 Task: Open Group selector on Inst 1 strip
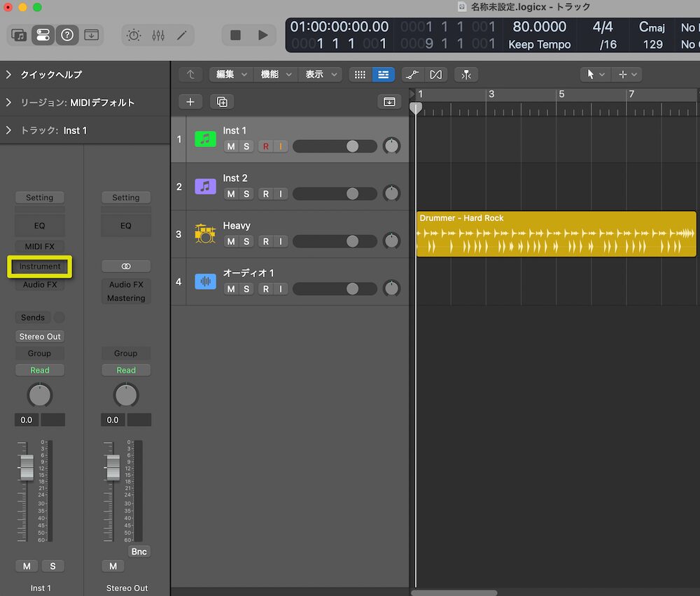coord(40,353)
